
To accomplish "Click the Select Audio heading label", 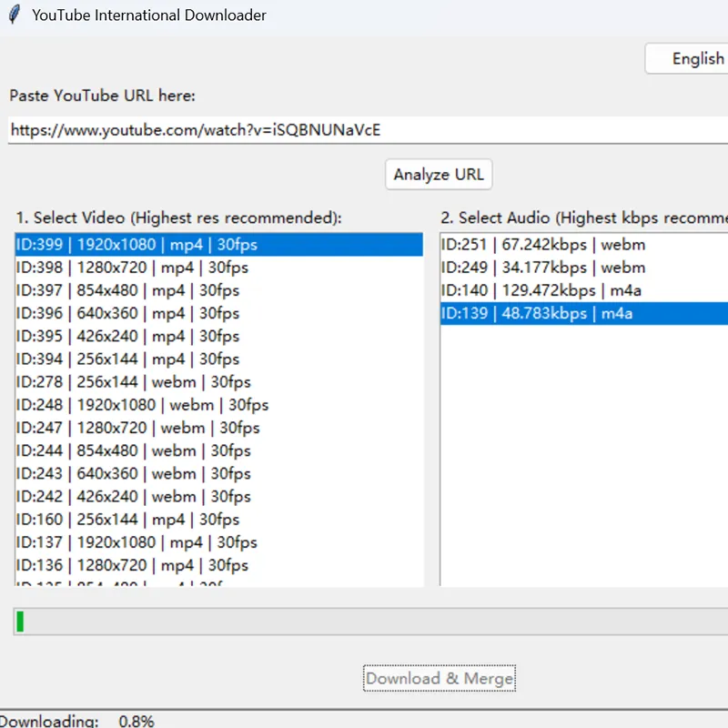I will pyautogui.click(x=584, y=217).
